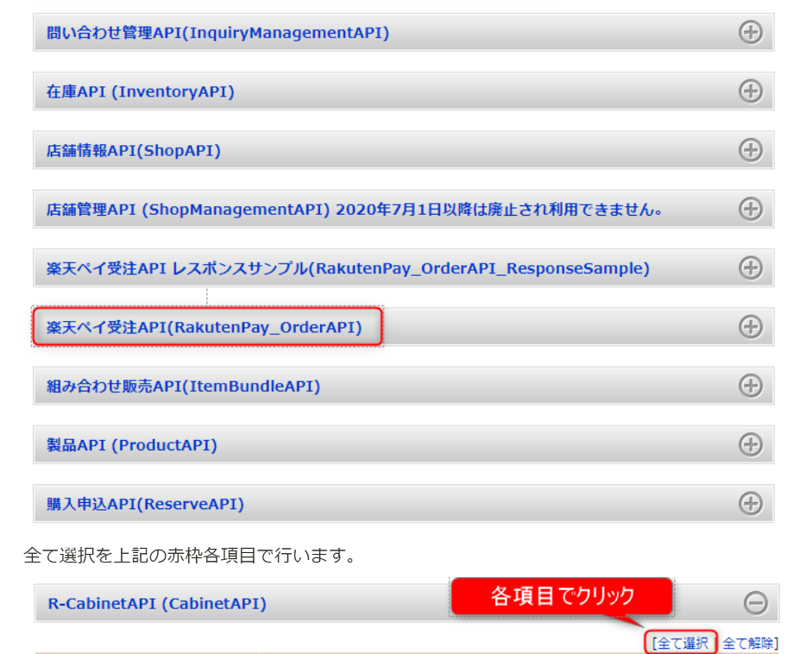Expand the ItemBundleAPI section plus icon
This screenshot has width=812, height=654.
click(751, 386)
